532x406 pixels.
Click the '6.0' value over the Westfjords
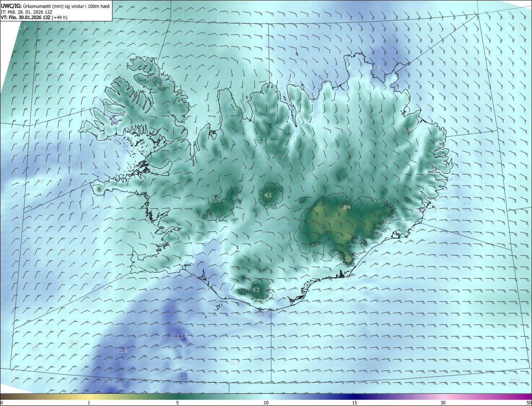tap(160, 86)
